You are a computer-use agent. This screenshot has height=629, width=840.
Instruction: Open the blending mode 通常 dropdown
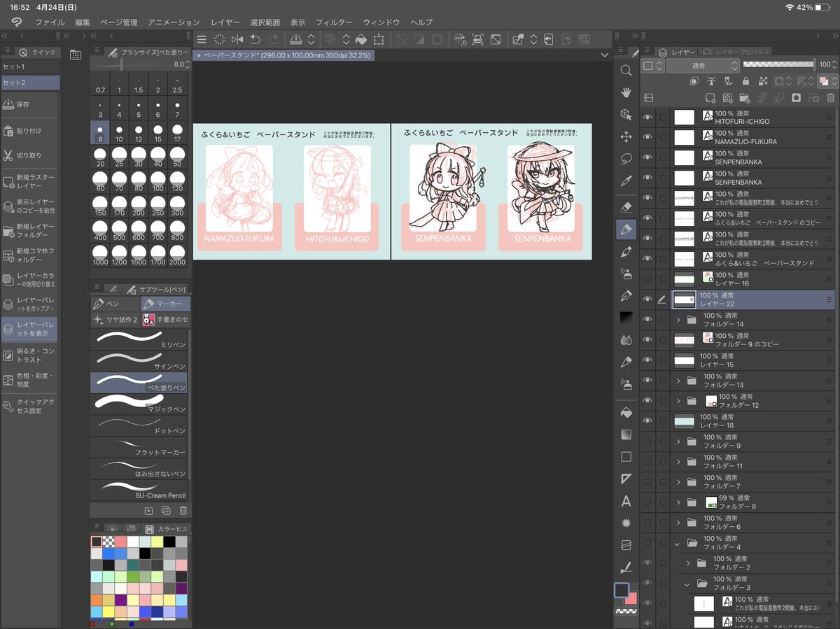point(702,65)
